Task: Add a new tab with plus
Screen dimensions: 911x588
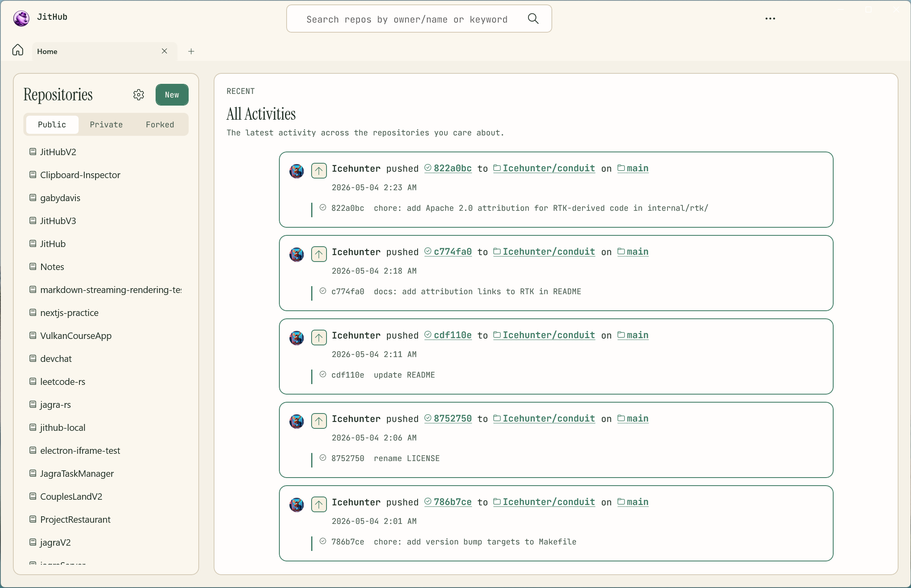Action: pyautogui.click(x=191, y=51)
